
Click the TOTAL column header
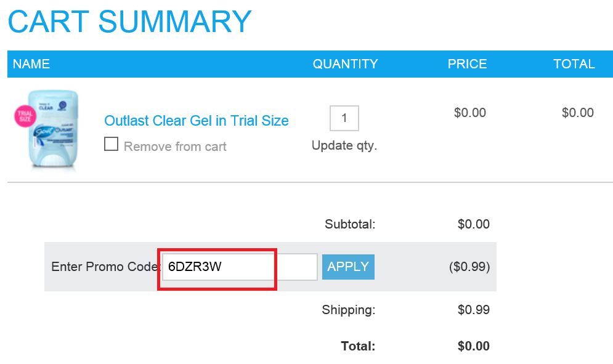click(x=574, y=63)
